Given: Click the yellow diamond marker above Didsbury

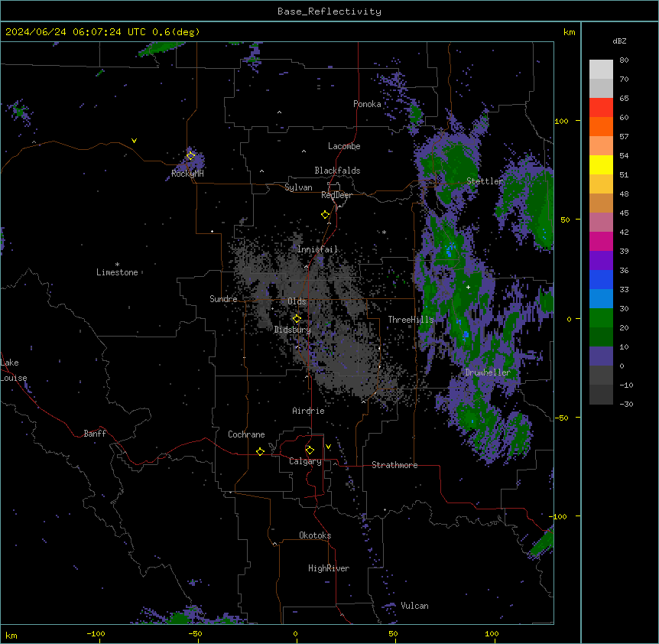Looking at the screenshot, I should coord(297,319).
